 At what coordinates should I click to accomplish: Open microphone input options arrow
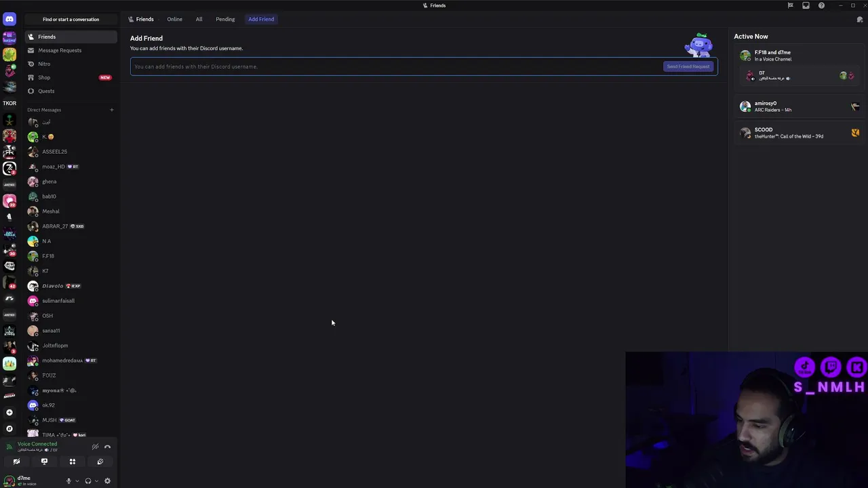[77, 481]
